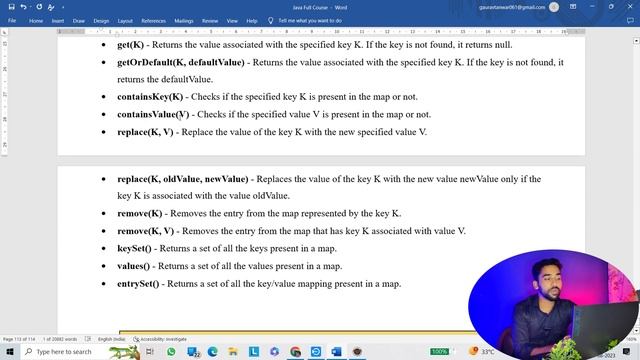Click the bold text 'entrySet()'
This screenshot has width=640, height=360.
[138, 284]
